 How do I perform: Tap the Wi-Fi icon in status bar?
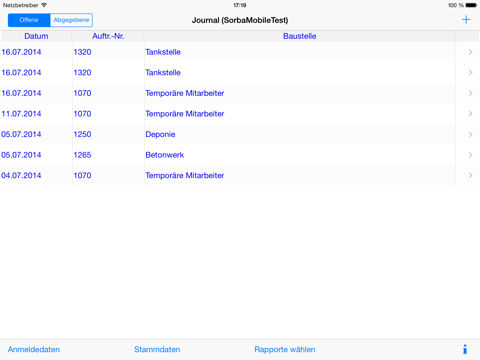click(44, 5)
